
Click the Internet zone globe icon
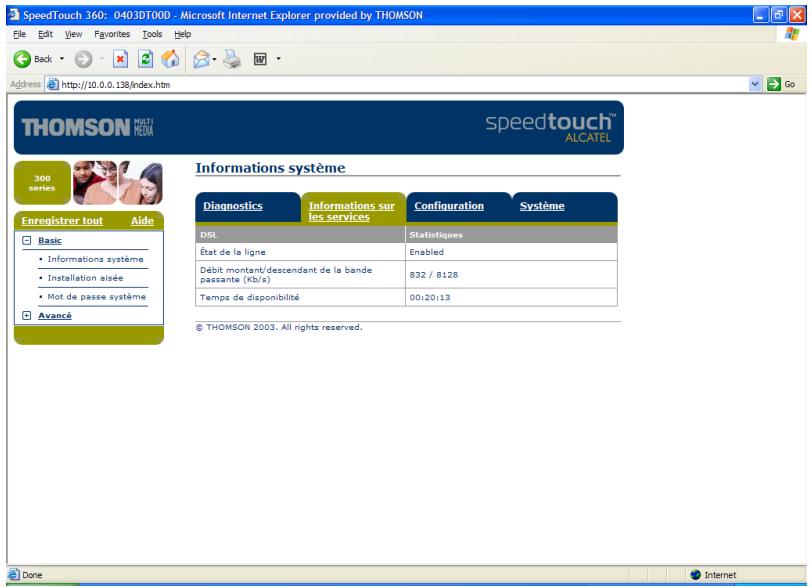click(x=695, y=575)
